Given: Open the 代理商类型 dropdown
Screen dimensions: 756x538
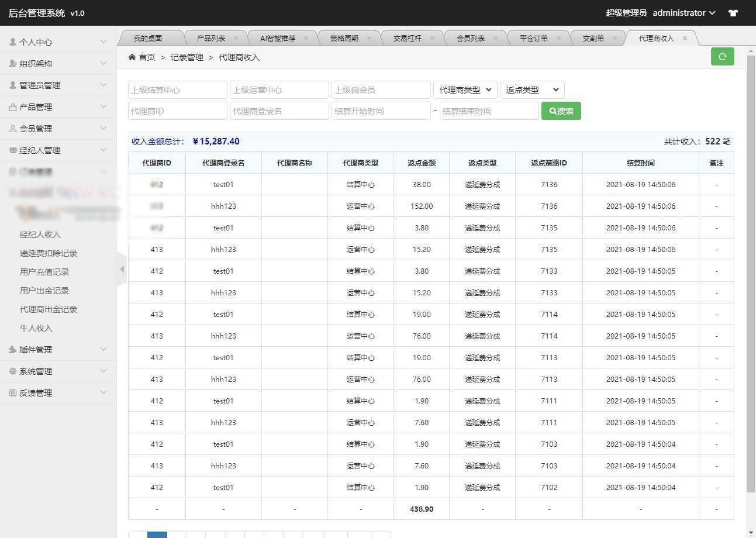Looking at the screenshot, I should point(465,89).
